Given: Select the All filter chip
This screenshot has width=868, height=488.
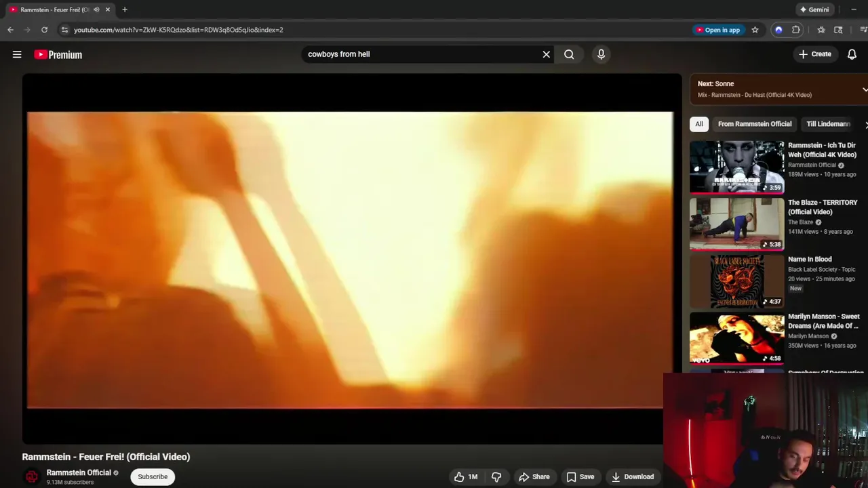Looking at the screenshot, I should point(699,124).
